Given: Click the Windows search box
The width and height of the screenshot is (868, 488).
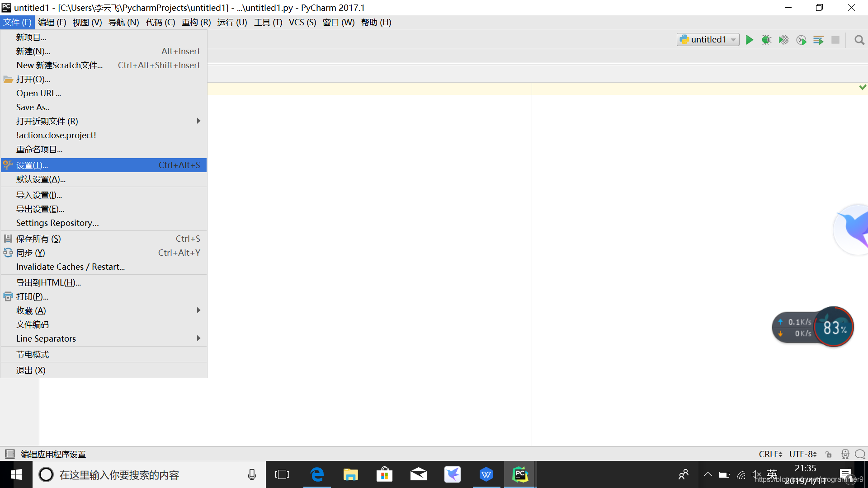Looking at the screenshot, I should [149, 474].
